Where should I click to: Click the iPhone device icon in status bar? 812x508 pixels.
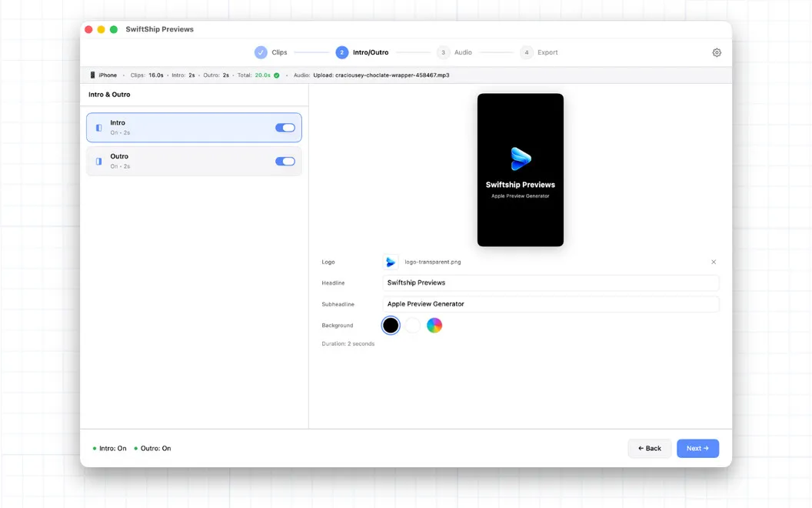pos(93,75)
